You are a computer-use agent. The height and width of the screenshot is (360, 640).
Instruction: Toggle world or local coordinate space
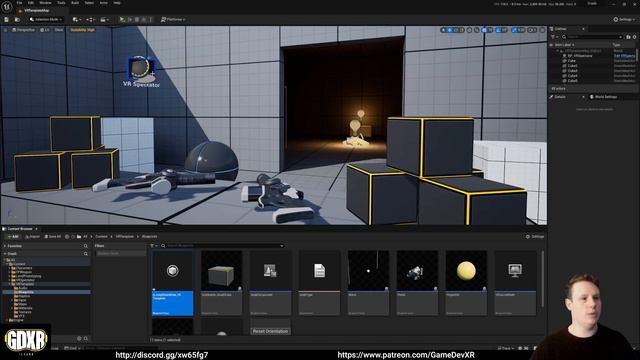tap(470, 30)
